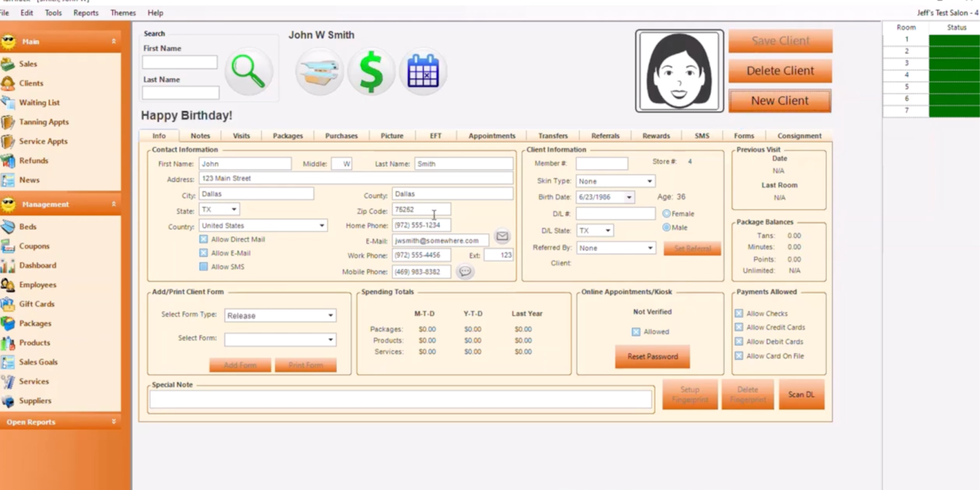This screenshot has width=980, height=490.
Task: Uncheck Allow Direct Mail
Action: point(203,239)
